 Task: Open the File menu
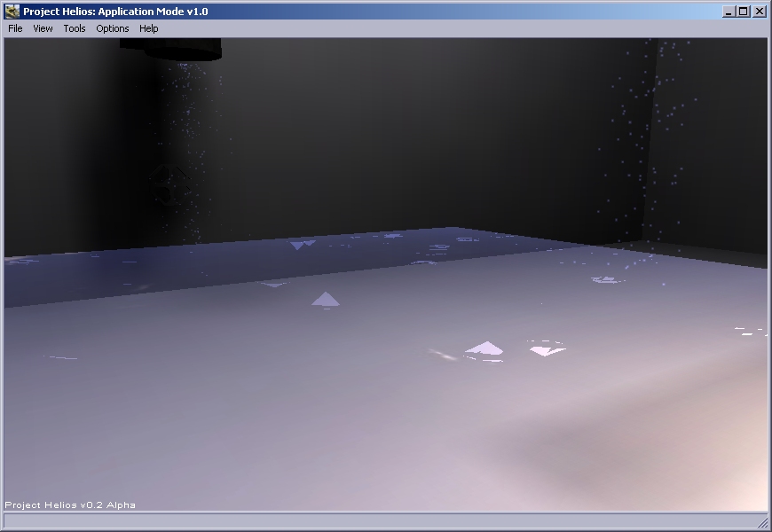tap(15, 28)
